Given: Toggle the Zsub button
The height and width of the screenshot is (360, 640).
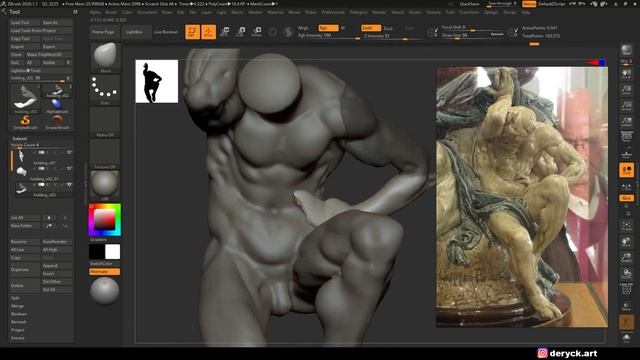Looking at the screenshot, I should [x=388, y=28].
